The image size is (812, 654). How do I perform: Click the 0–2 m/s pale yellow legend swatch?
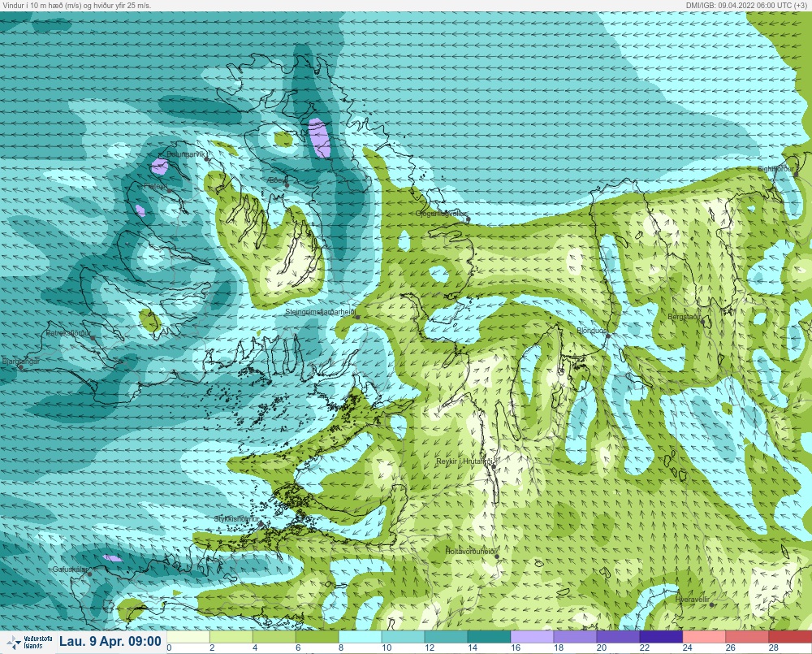(x=188, y=636)
